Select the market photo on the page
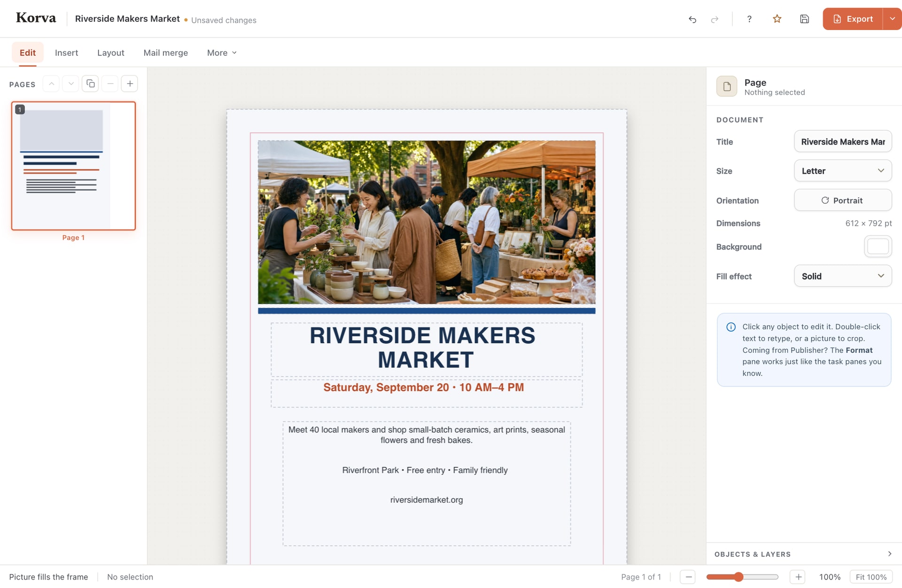This screenshot has height=588, width=902. pyautogui.click(x=427, y=222)
